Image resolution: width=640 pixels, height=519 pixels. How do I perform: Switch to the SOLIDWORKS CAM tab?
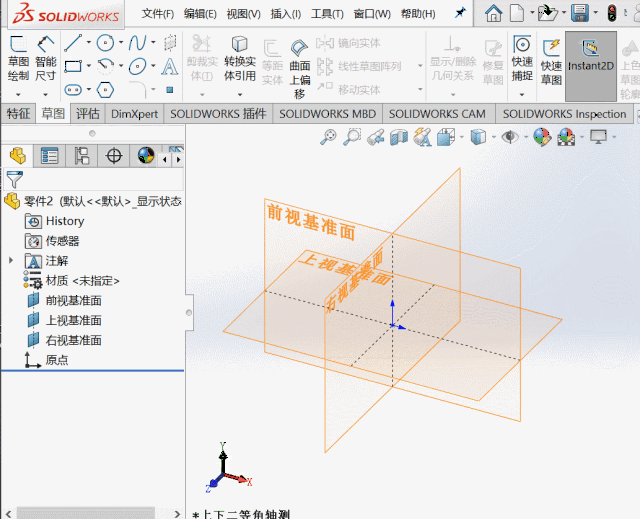click(x=437, y=113)
